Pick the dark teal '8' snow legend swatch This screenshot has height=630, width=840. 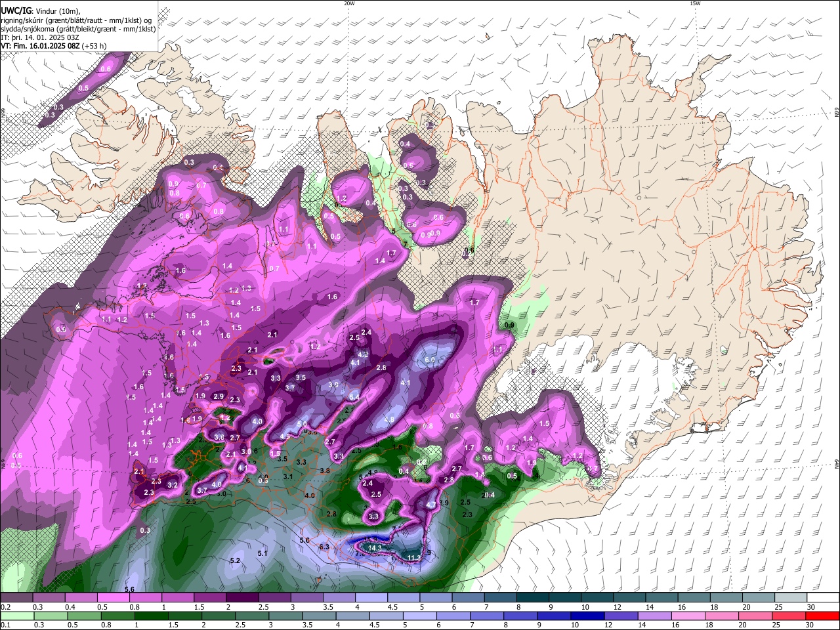point(533,597)
